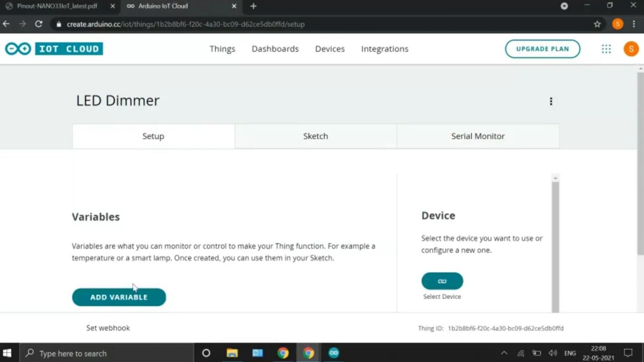644x362 pixels.
Task: Switch to the Pinout-NANO33IoT_latest.pdf browser tab
Action: click(x=57, y=6)
